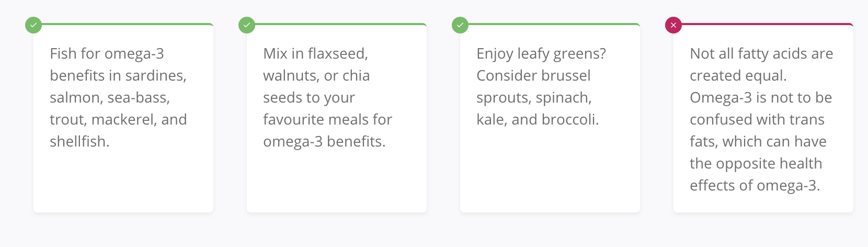Click the word 'shellfish' in the first card
Viewport: 868px width, 247px height.
click(78, 141)
